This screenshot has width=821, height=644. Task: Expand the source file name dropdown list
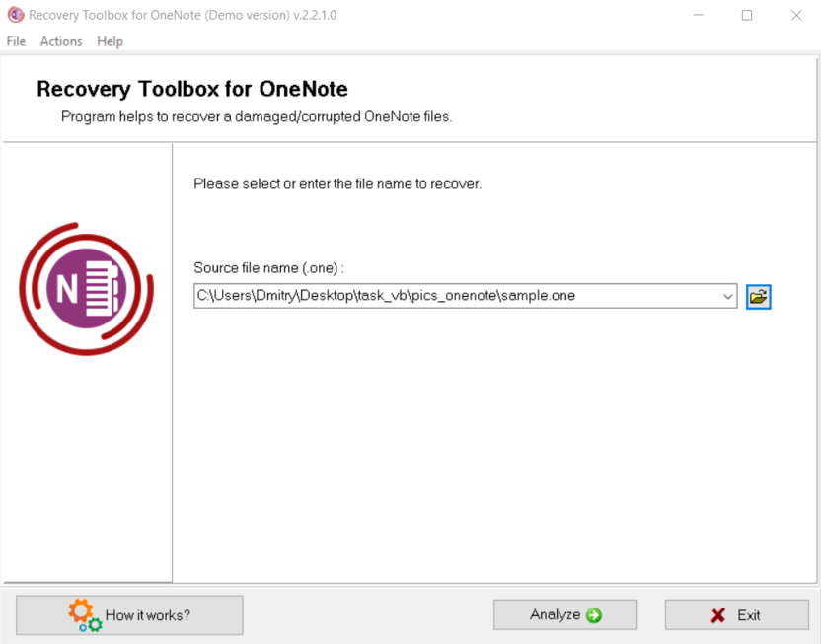click(x=729, y=295)
